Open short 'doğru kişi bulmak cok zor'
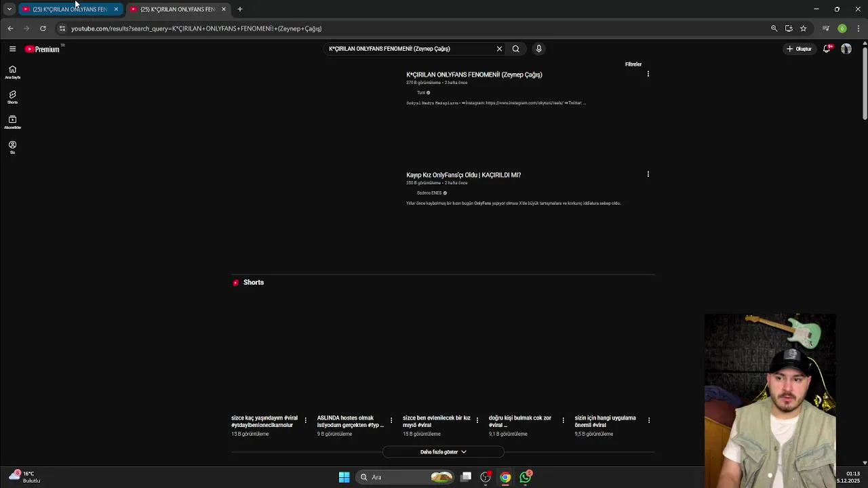The width and height of the screenshot is (868, 488). click(520, 422)
